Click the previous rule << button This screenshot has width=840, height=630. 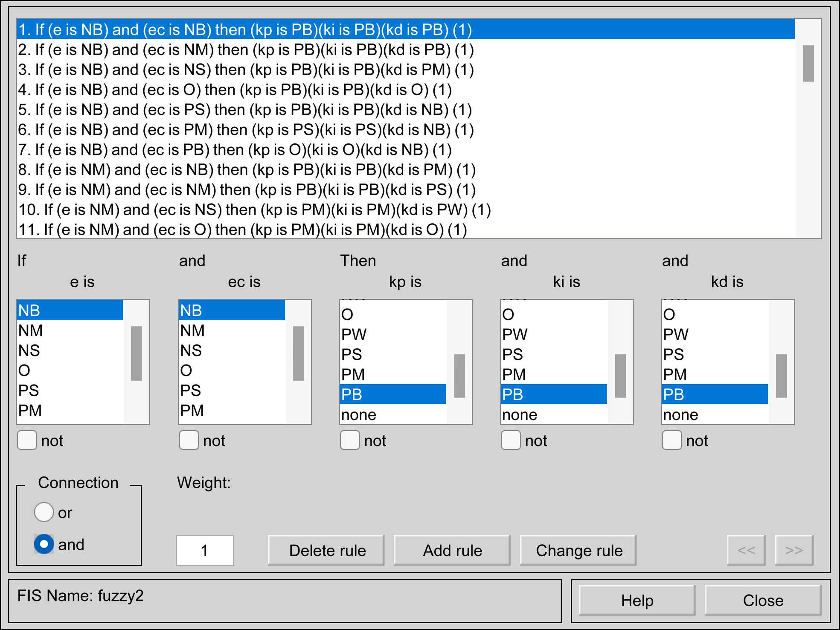pyautogui.click(x=746, y=550)
